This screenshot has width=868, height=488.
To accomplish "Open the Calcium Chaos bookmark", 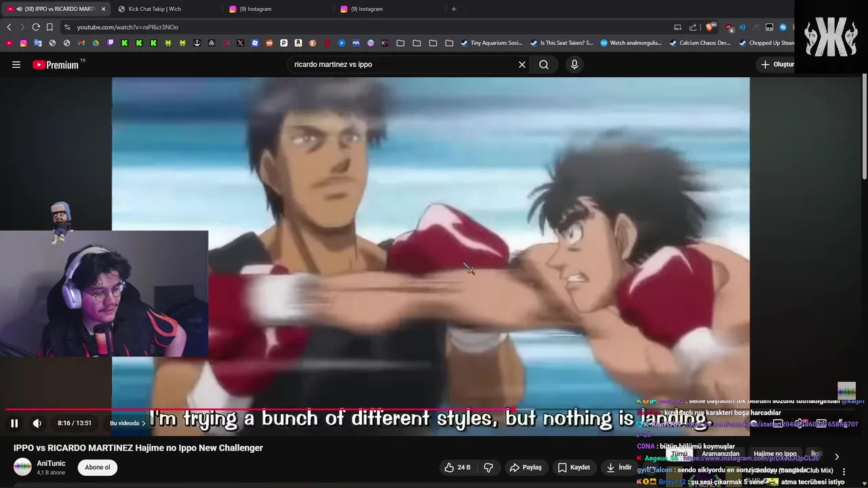I will (x=700, y=43).
